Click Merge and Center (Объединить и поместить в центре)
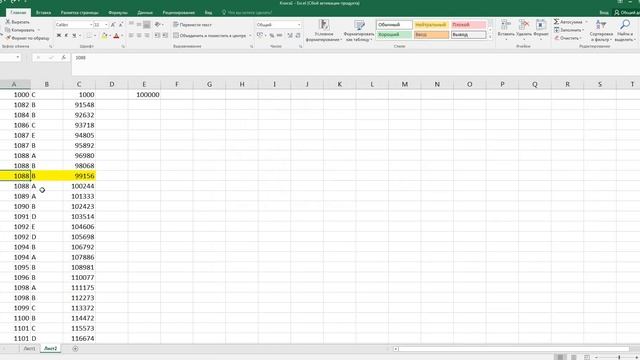Viewport: 640px width, 360px height. pyautogui.click(x=209, y=36)
